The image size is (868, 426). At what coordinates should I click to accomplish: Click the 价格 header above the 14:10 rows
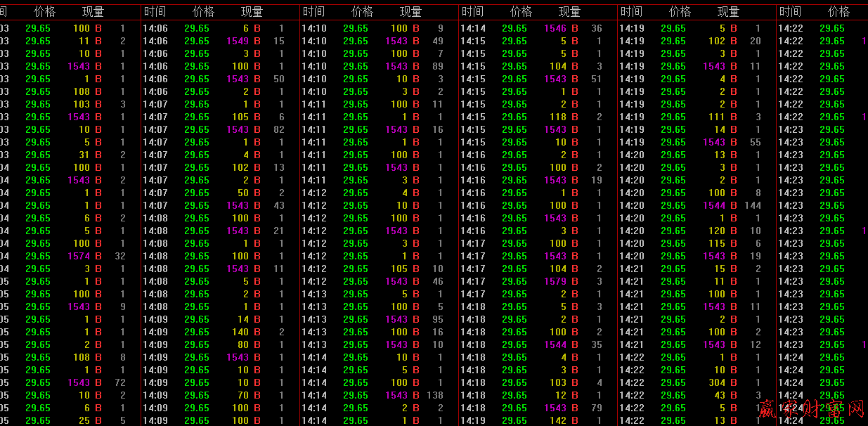pos(363,12)
